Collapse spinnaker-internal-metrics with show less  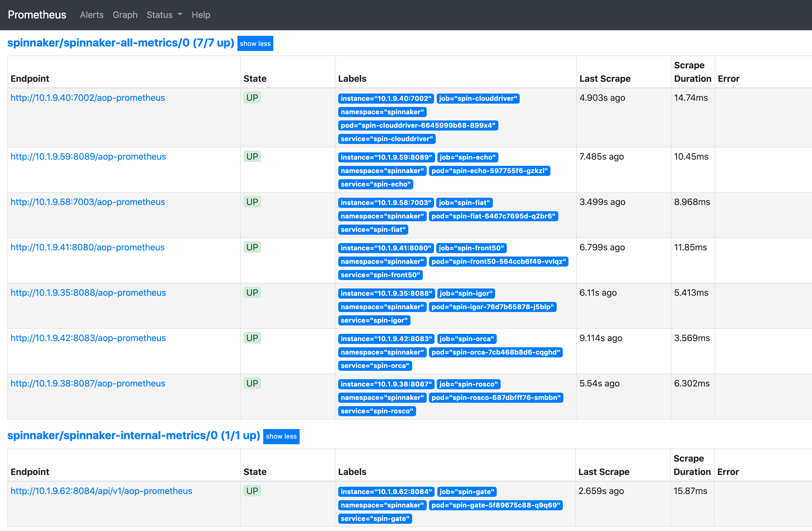tap(281, 436)
